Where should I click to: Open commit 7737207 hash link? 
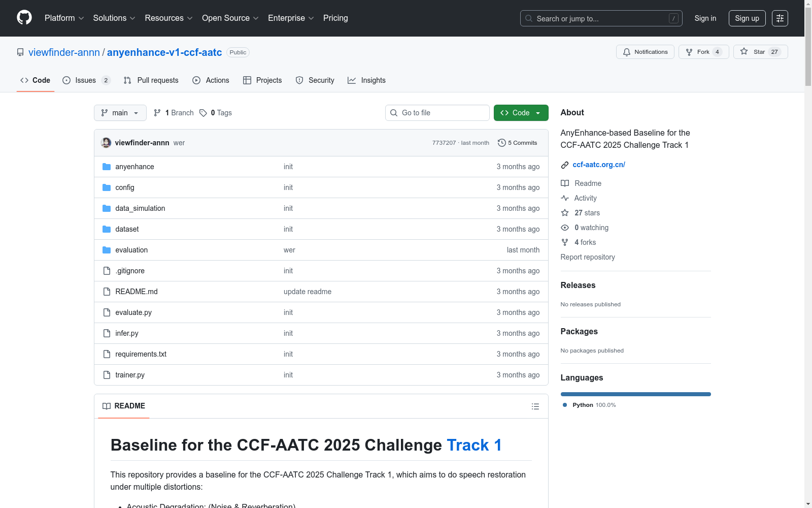(x=444, y=143)
